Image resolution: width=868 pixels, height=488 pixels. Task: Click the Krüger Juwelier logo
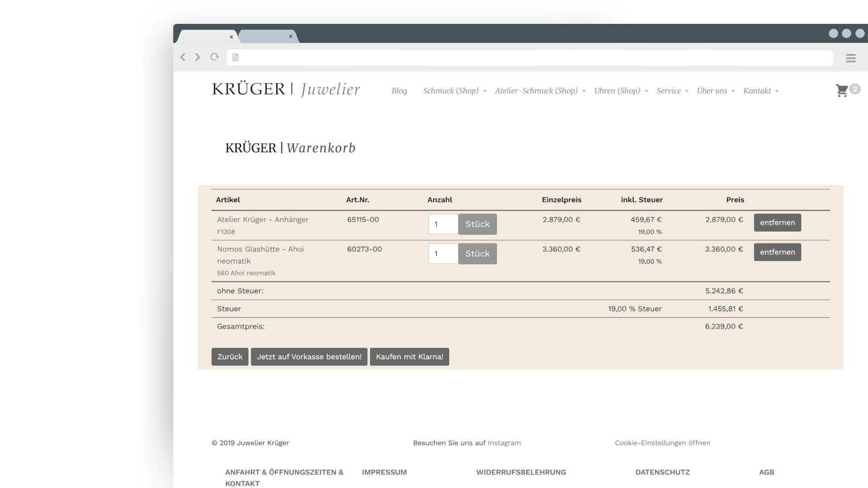pos(286,89)
